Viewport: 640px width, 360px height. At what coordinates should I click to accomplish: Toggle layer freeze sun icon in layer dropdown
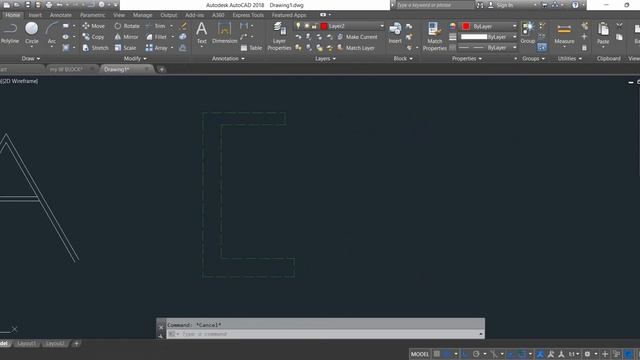coord(307,26)
